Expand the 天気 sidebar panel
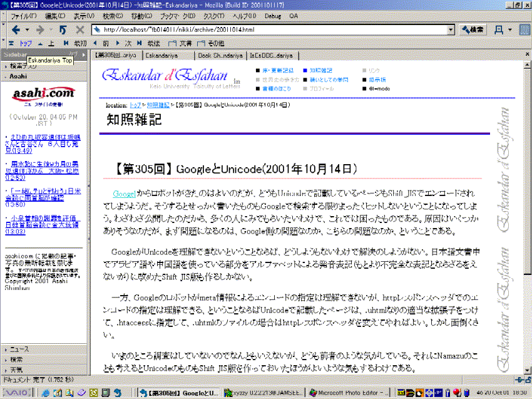This screenshot has width=532, height=399. coord(43,370)
